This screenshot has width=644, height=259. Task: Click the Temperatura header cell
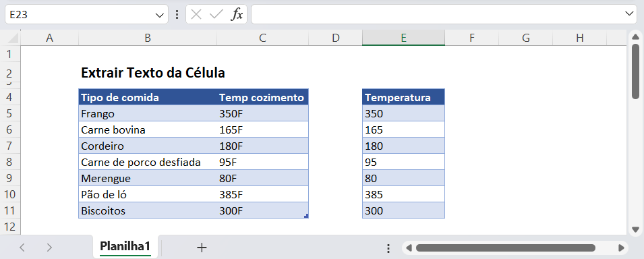coord(403,97)
